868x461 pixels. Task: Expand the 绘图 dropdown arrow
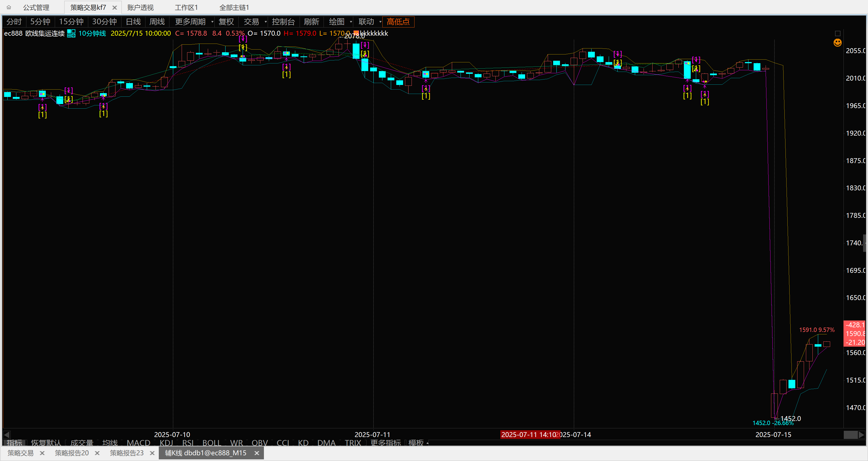point(351,22)
